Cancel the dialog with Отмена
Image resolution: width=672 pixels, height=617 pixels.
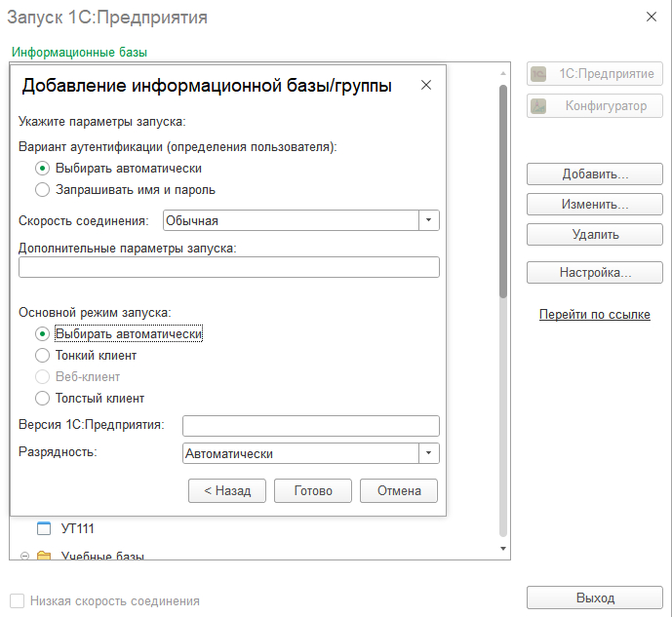[399, 490]
